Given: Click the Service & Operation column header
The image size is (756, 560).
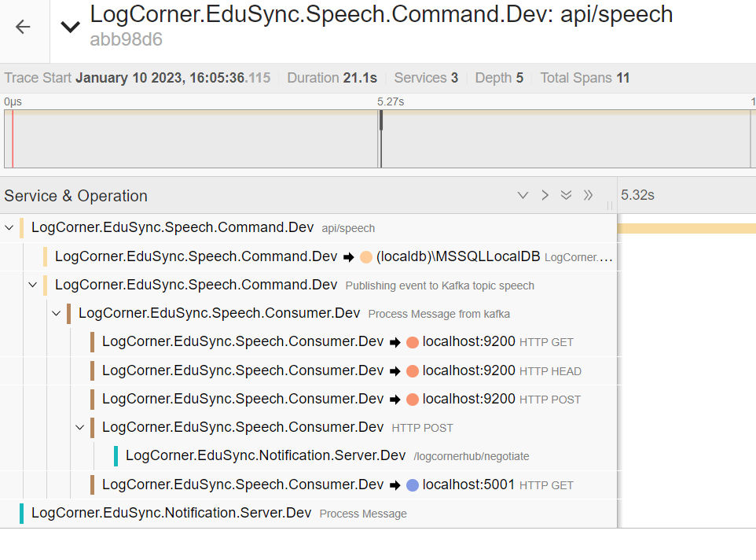Looking at the screenshot, I should [x=75, y=196].
